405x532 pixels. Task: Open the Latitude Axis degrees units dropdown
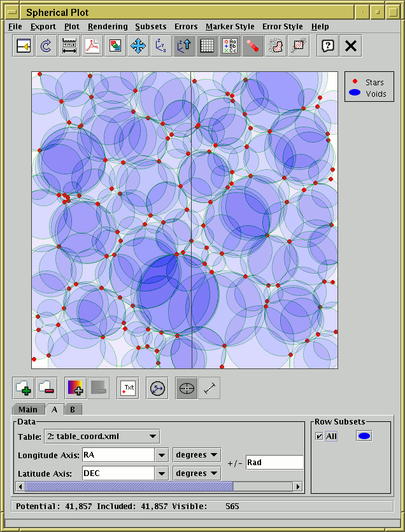[x=197, y=473]
